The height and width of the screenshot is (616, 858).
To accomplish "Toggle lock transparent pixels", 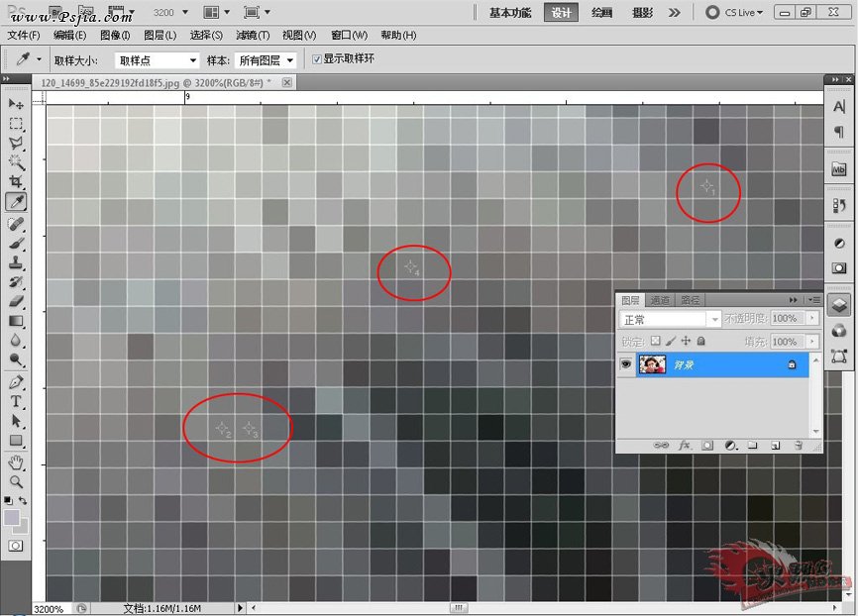I will [x=656, y=341].
